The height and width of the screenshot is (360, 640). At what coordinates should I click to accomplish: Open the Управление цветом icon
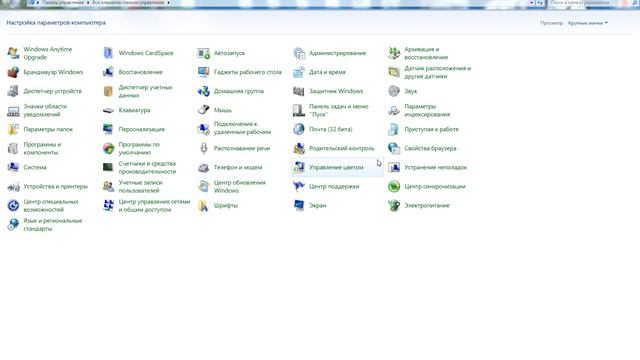(299, 167)
